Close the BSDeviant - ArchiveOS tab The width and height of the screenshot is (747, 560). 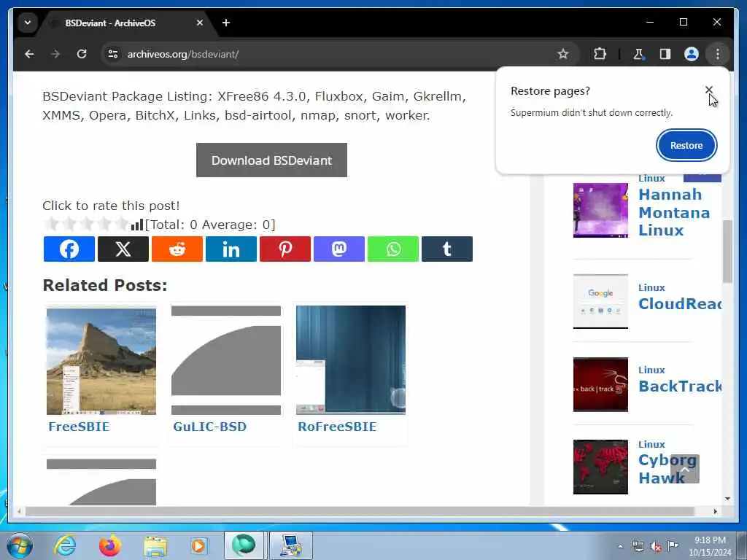click(x=200, y=23)
